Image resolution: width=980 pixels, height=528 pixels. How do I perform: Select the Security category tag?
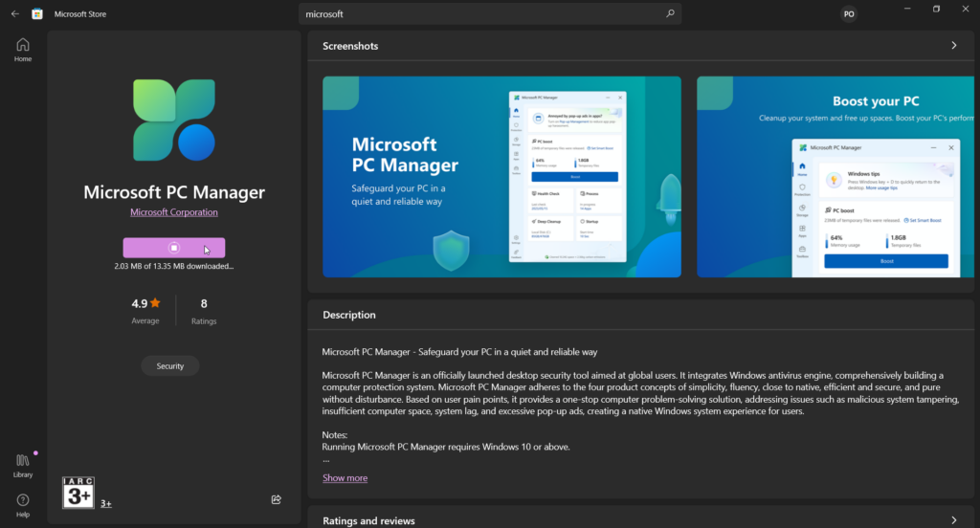[x=170, y=366]
